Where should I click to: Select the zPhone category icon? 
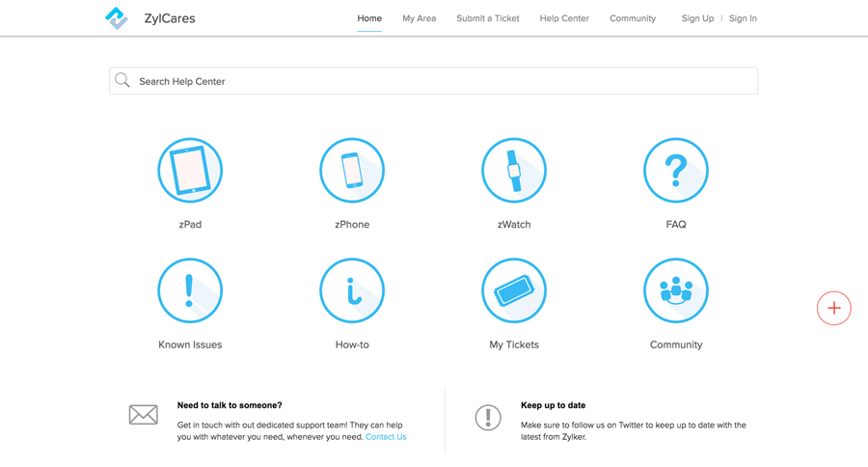point(352,171)
